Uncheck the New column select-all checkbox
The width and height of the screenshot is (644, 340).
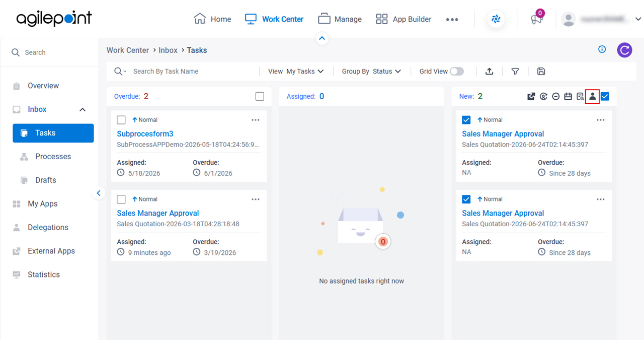tap(605, 96)
